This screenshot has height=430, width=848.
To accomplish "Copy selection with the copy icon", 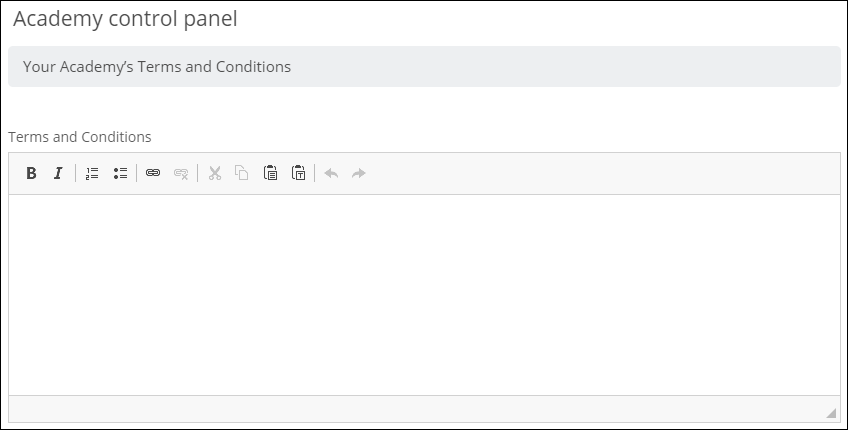I will 242,173.
